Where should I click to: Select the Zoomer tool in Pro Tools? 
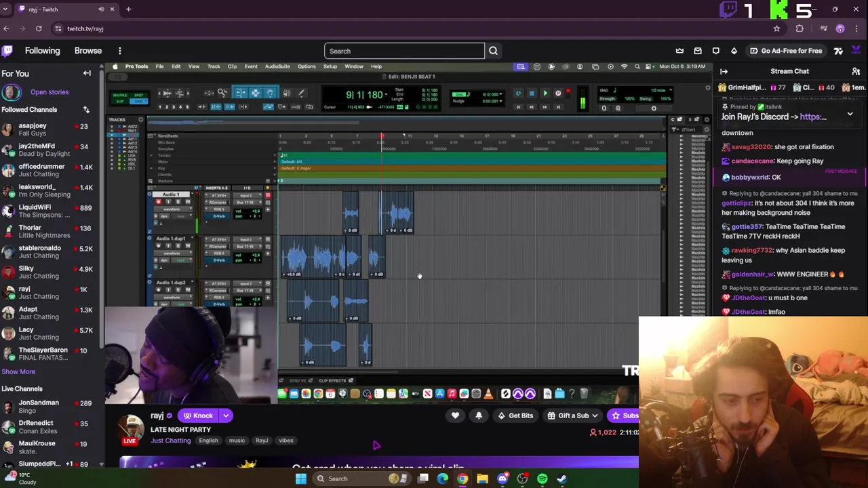point(222,93)
